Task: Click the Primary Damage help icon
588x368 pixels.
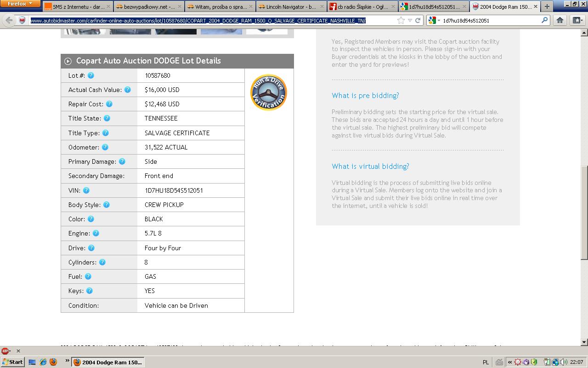Action: (122, 161)
